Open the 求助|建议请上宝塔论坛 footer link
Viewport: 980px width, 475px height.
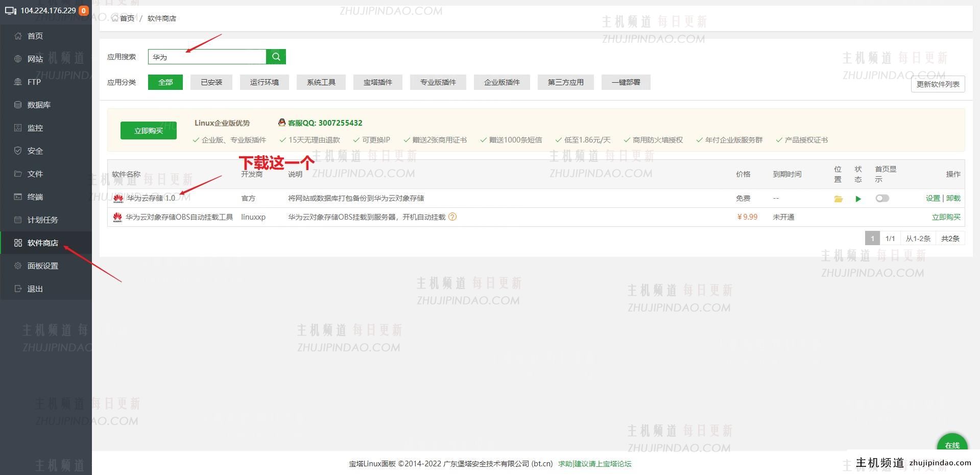[595, 464]
